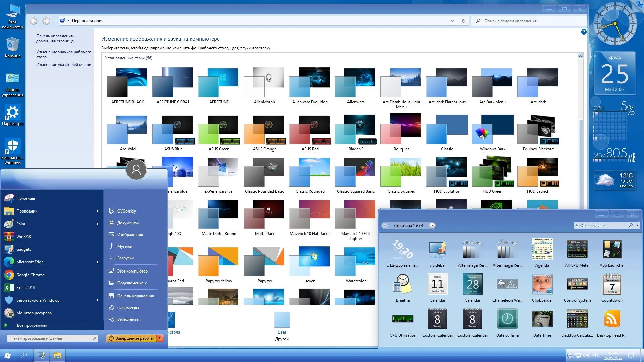This screenshot has height=362, width=644.
Task: Open the help question mark icon
Action: point(584,32)
